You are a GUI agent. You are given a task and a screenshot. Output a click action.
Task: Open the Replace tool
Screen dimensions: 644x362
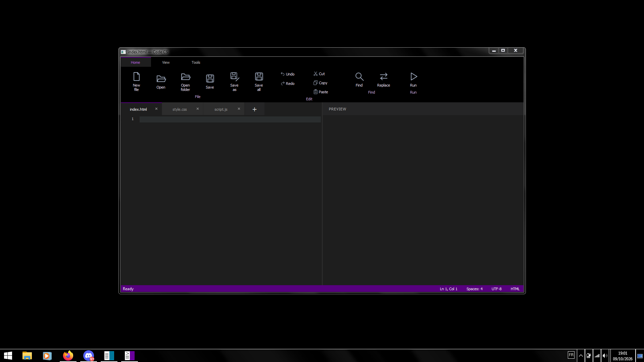click(384, 80)
